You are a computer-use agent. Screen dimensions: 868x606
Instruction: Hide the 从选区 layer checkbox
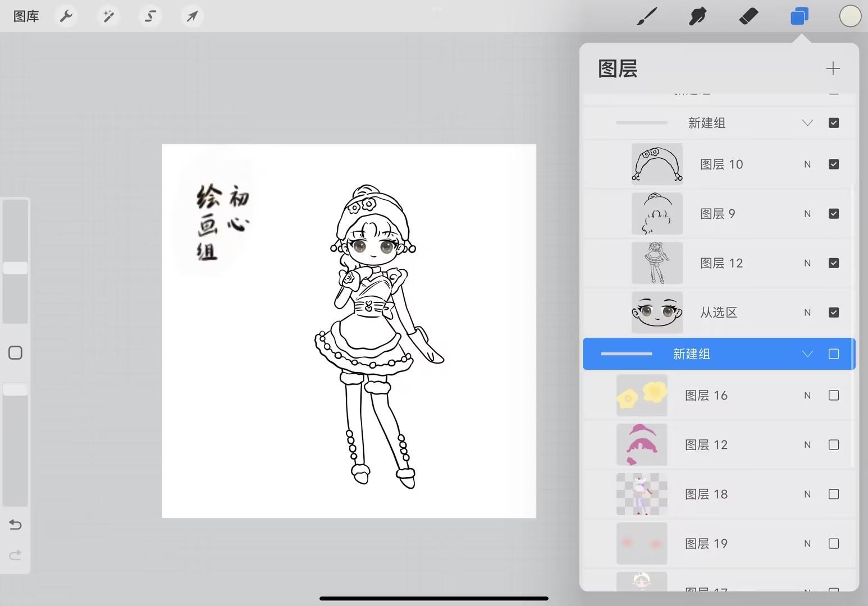834,313
